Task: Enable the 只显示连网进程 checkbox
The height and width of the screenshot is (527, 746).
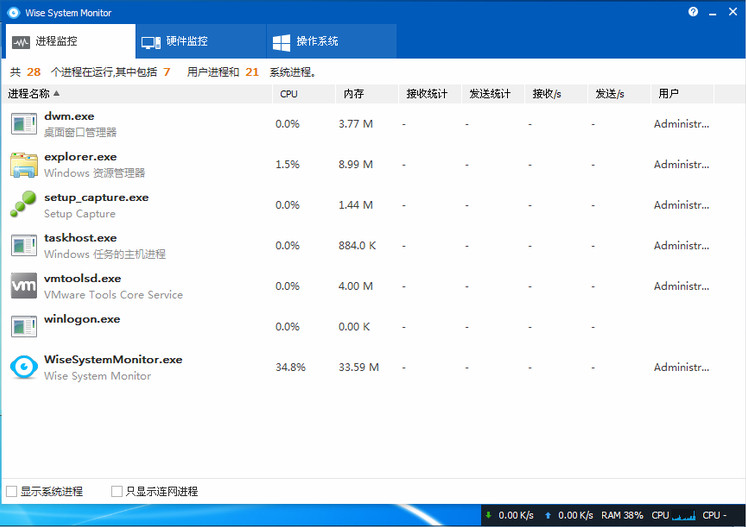Action: click(x=117, y=491)
